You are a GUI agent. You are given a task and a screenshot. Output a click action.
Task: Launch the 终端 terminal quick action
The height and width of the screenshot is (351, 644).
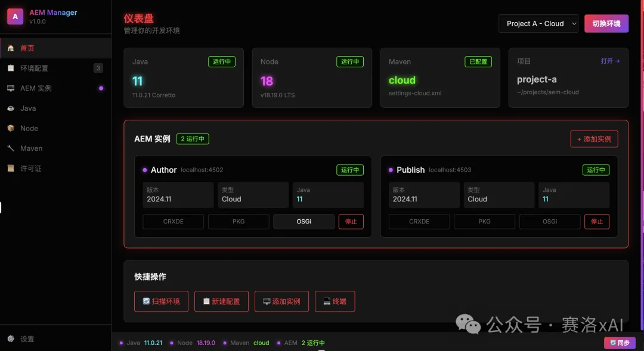click(335, 302)
